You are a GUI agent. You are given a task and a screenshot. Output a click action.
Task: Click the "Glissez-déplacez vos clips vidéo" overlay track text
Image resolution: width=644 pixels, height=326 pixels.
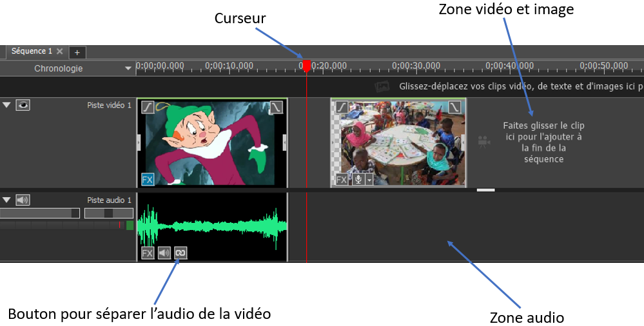coord(522,86)
